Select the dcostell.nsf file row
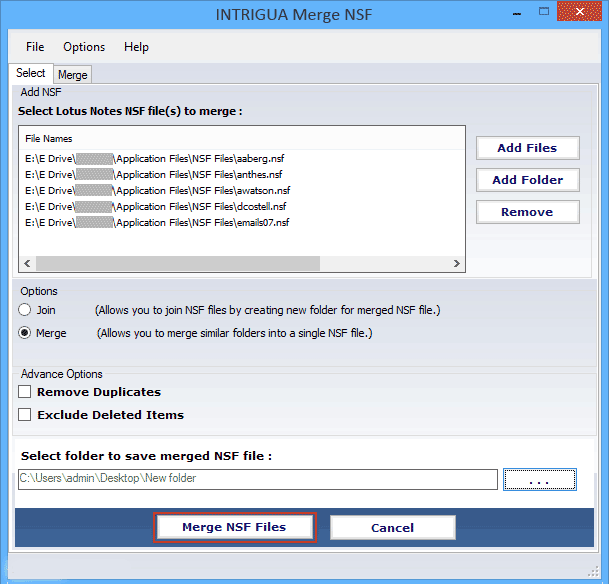 tap(155, 206)
